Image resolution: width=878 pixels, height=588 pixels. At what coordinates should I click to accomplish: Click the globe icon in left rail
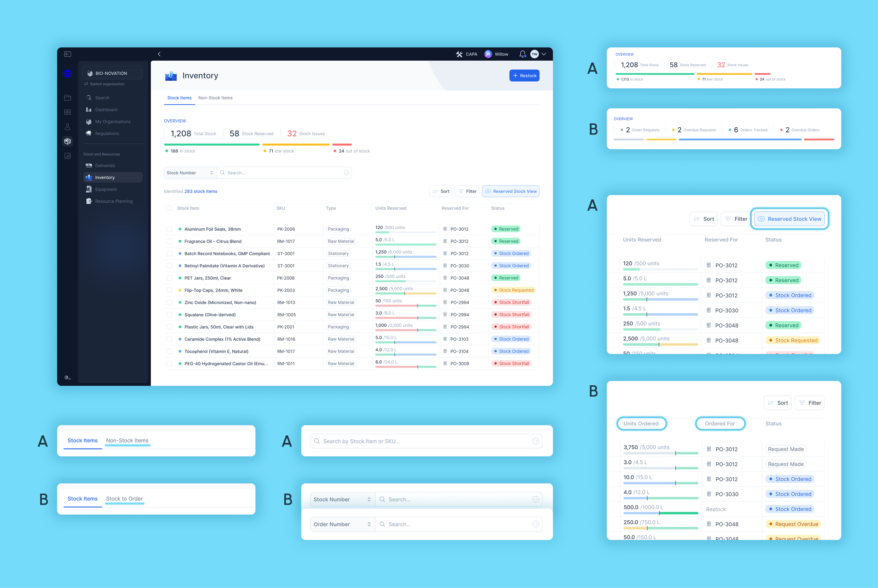67,73
